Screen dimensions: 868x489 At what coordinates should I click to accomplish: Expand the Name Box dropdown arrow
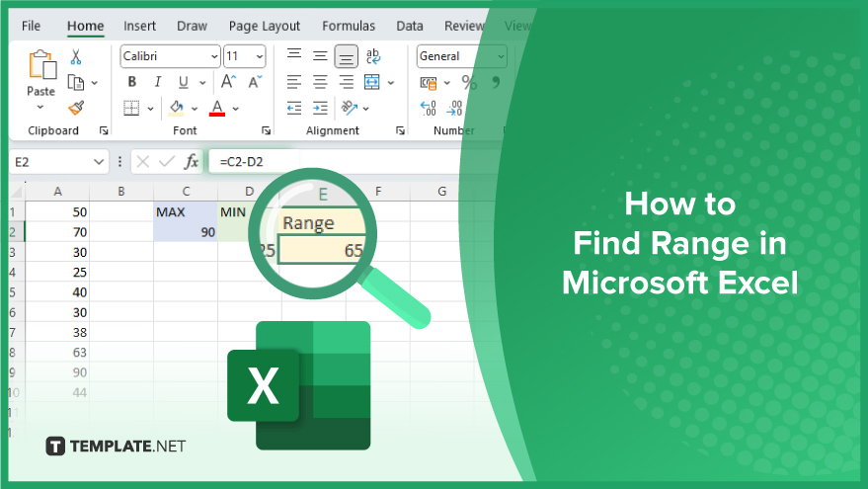pyautogui.click(x=99, y=162)
